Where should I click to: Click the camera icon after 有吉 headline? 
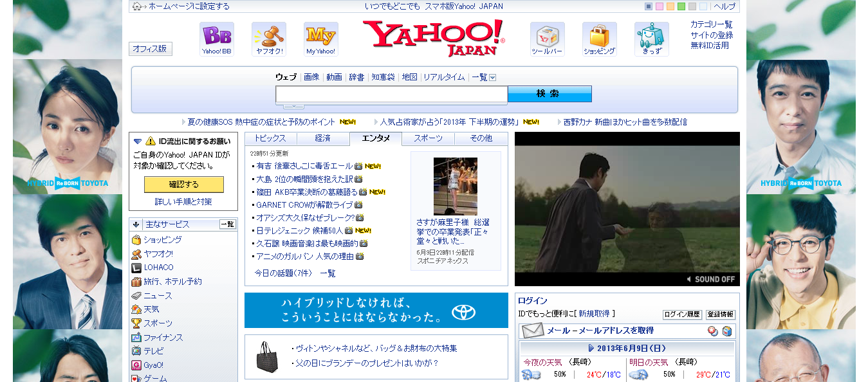coord(358,166)
